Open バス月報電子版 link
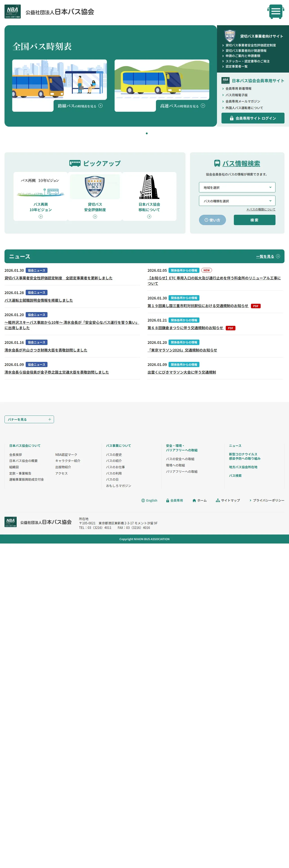Image resolution: width=289 pixels, height=868 pixels. (236, 95)
